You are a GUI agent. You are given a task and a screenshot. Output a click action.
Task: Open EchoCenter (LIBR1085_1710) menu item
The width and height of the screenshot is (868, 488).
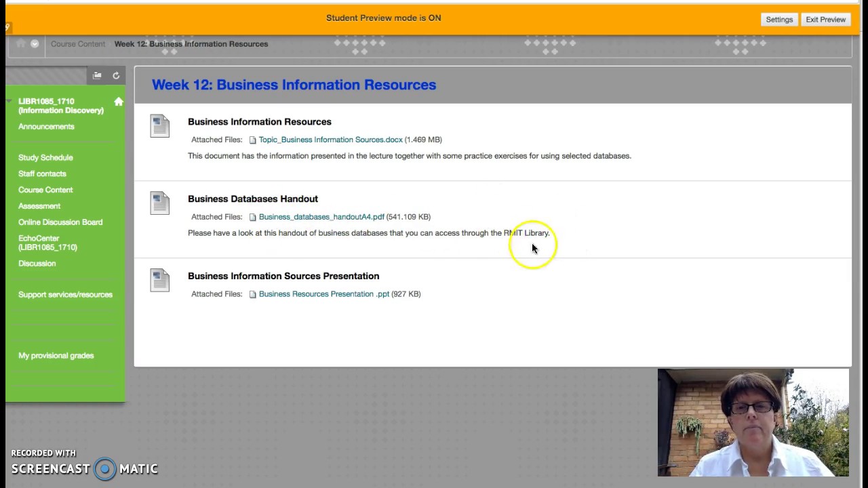47,243
